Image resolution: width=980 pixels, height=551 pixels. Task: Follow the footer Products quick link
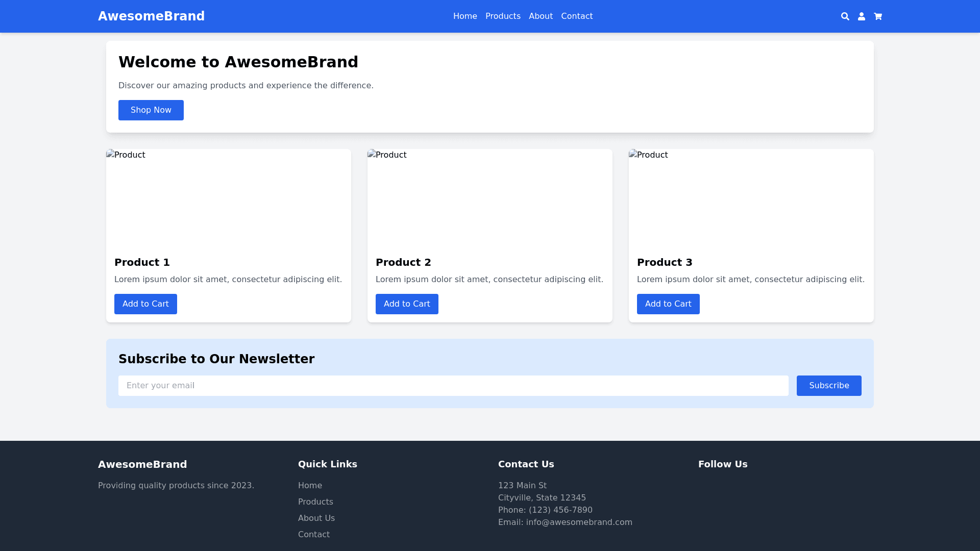[315, 502]
